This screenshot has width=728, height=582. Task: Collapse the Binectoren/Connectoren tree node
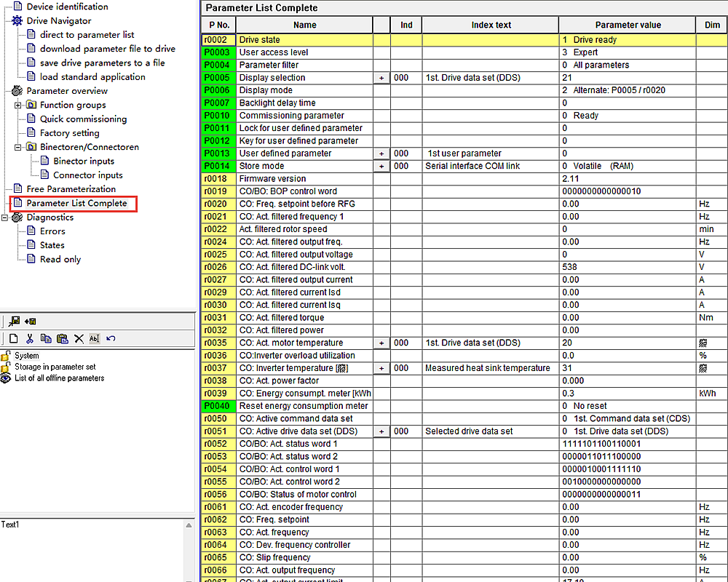coord(19,147)
